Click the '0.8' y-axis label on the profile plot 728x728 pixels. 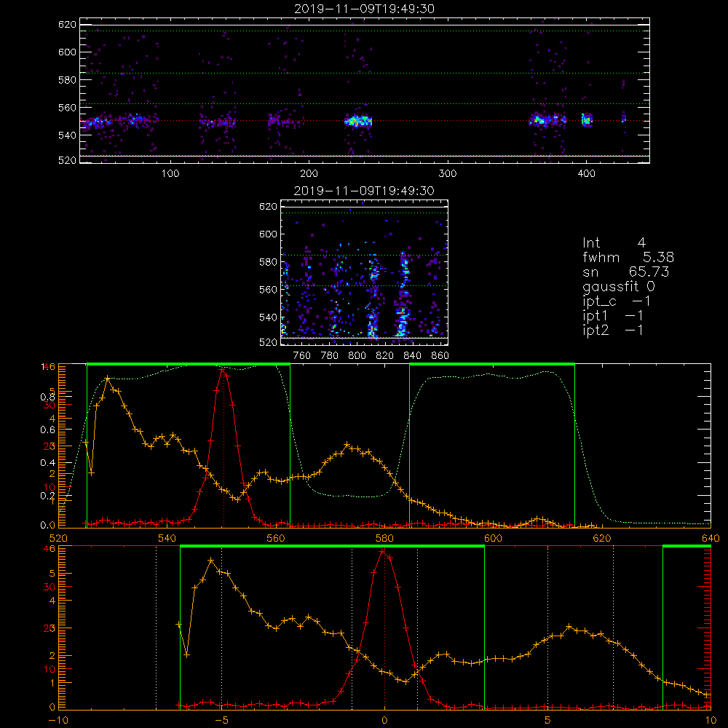pos(48,397)
